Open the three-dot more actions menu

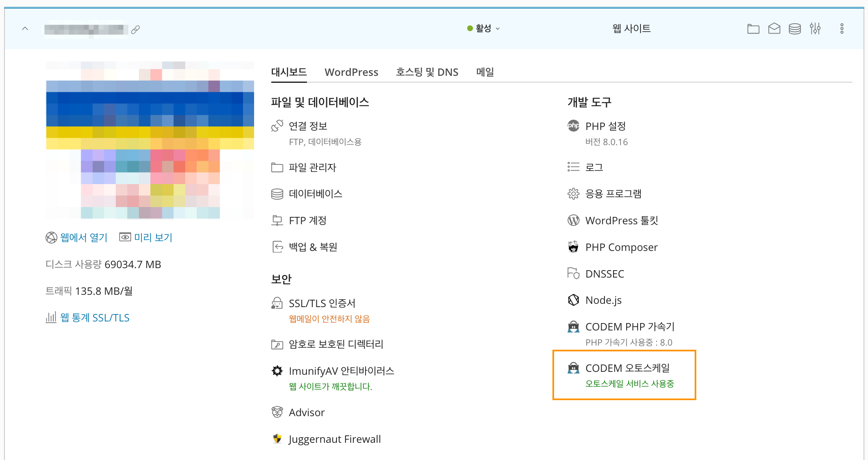[x=842, y=29]
